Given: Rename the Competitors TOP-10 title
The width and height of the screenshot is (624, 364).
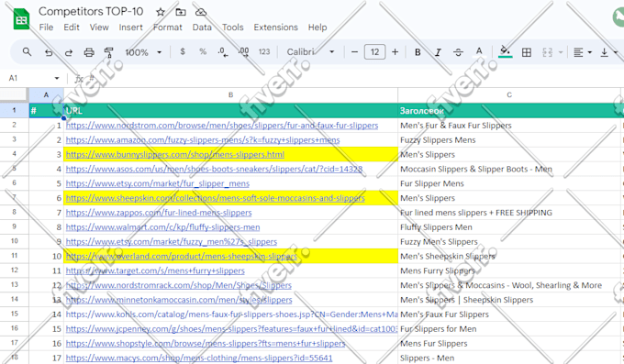Looking at the screenshot, I should (91, 12).
